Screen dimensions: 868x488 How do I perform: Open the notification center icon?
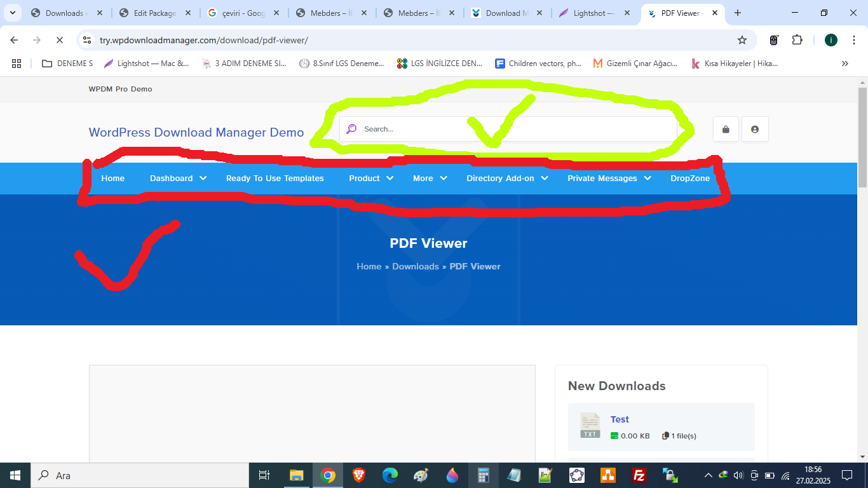(847, 475)
